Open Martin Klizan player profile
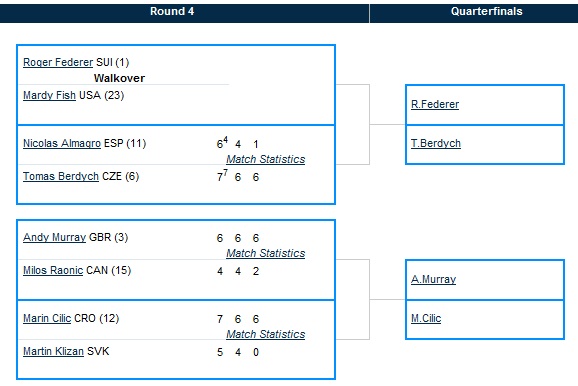Image resolution: width=578 pixels, height=386 pixels. click(53, 351)
